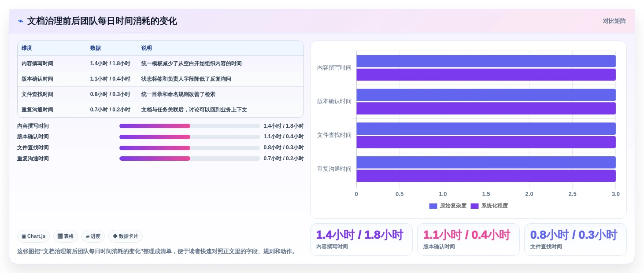Screen dimensions: 644x273
Task: Select the 进度 tag chip
Action: 93,236
